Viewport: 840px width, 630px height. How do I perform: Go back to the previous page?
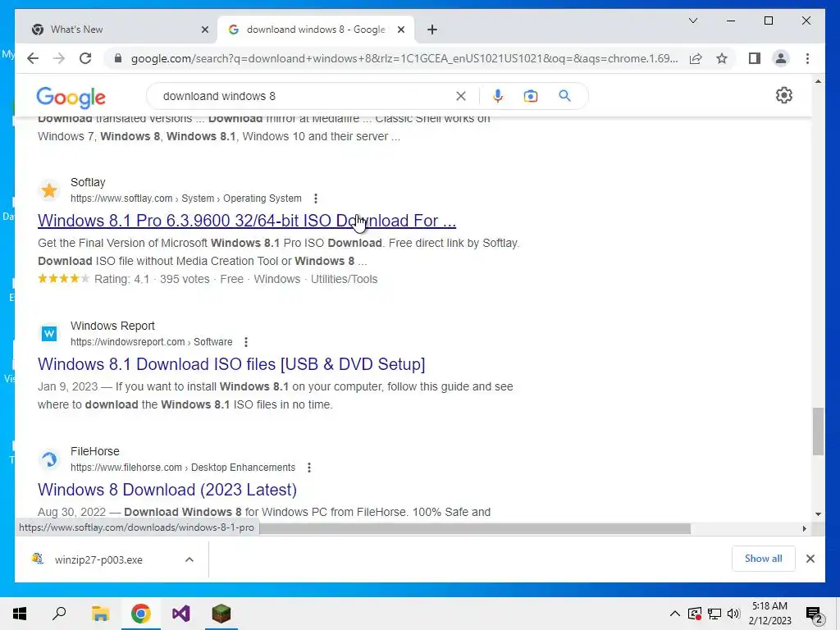[33, 58]
